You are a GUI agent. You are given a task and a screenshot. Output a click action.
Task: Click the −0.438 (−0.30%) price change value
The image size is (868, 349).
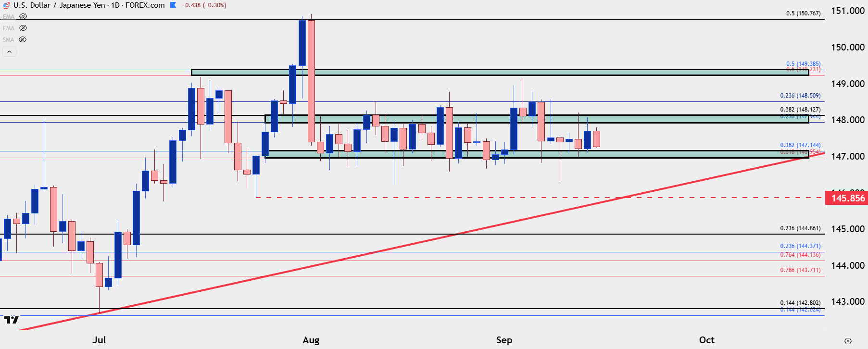(x=204, y=5)
